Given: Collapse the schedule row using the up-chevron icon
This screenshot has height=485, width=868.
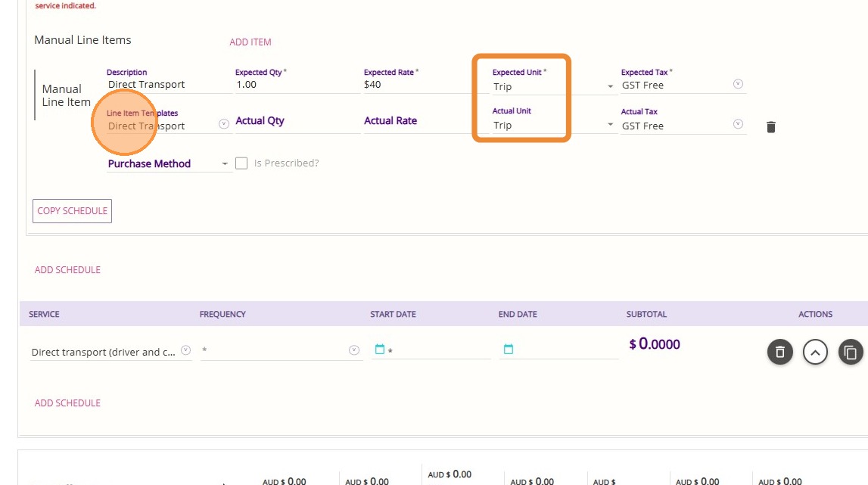Looking at the screenshot, I should point(815,352).
